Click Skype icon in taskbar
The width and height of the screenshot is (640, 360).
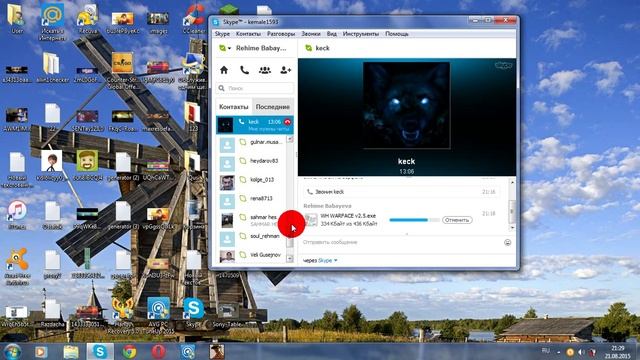click(100, 351)
